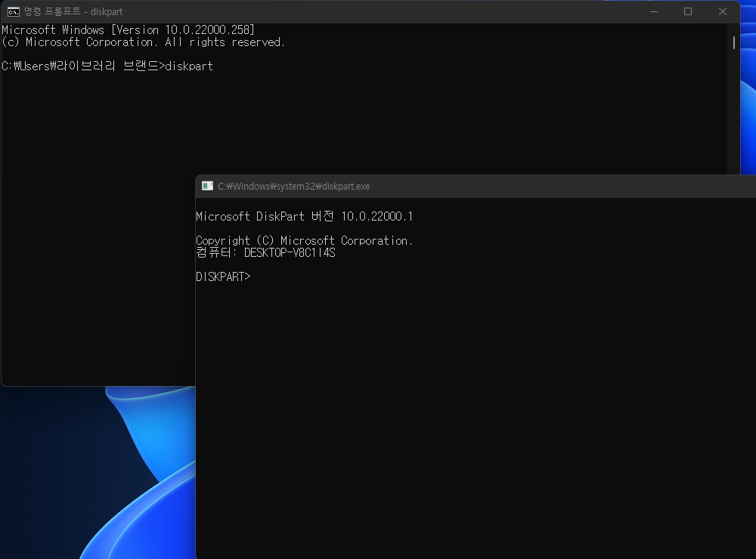The height and width of the screenshot is (559, 756).
Task: Click the Command Prompt scrollbar thumb
Action: (734, 42)
